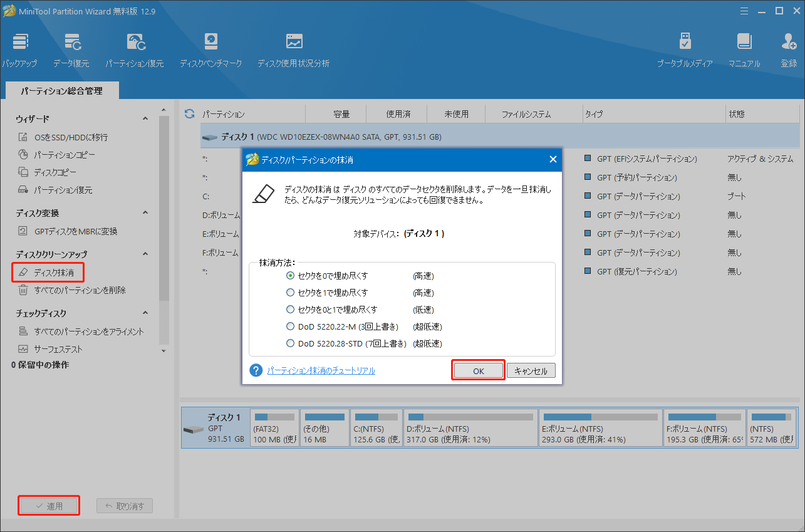This screenshot has height=532, width=805.
Task: Click the left sidebar scrollbar down arrow
Action: 164,350
